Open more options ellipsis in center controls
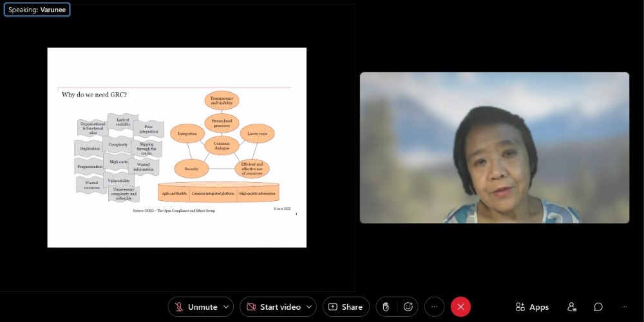This screenshot has height=322, width=644. point(434,307)
